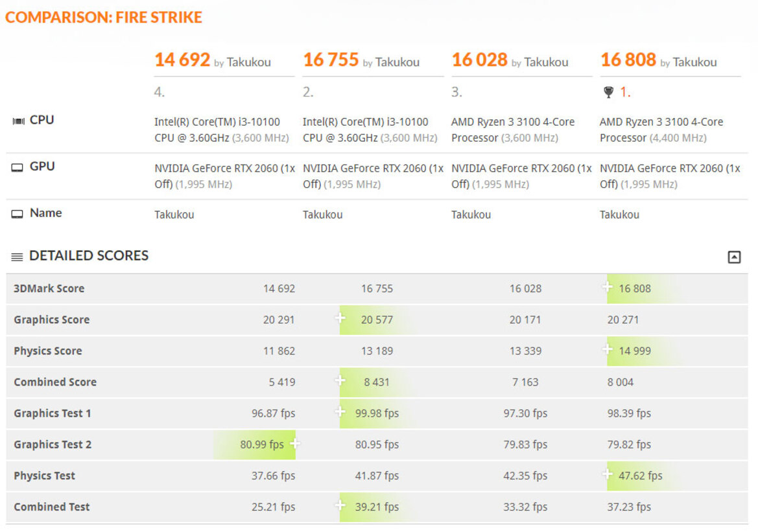The height and width of the screenshot is (532, 758).
Task: Click the 8 004 combined score value
Action: (x=621, y=382)
